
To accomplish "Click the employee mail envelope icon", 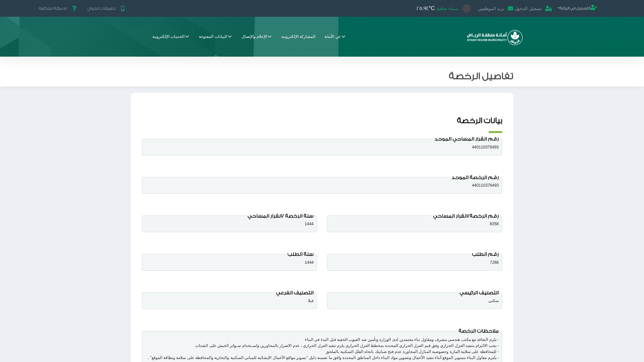I will [x=511, y=8].
